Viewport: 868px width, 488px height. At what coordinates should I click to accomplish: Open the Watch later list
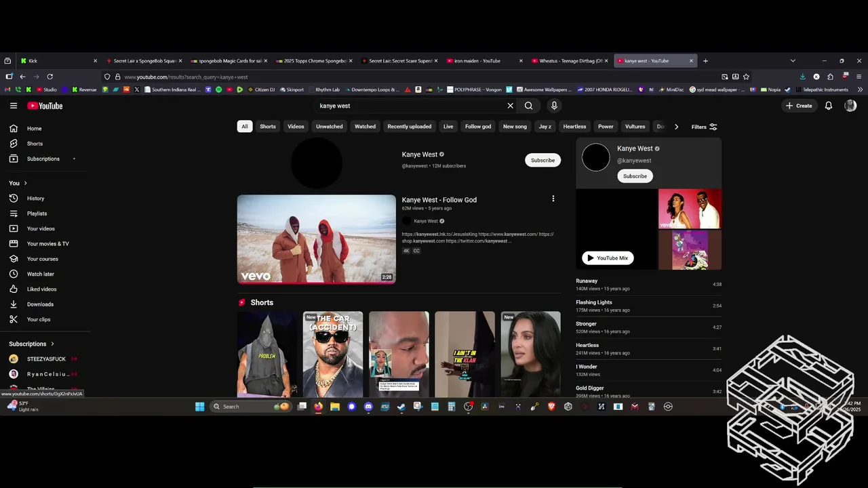pyautogui.click(x=45, y=274)
